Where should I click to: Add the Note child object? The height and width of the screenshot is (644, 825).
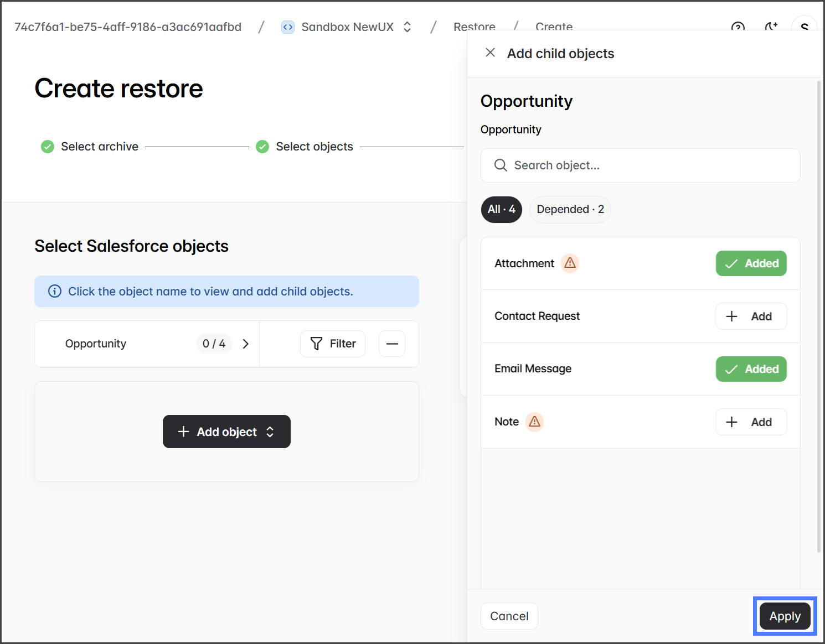[x=751, y=422]
